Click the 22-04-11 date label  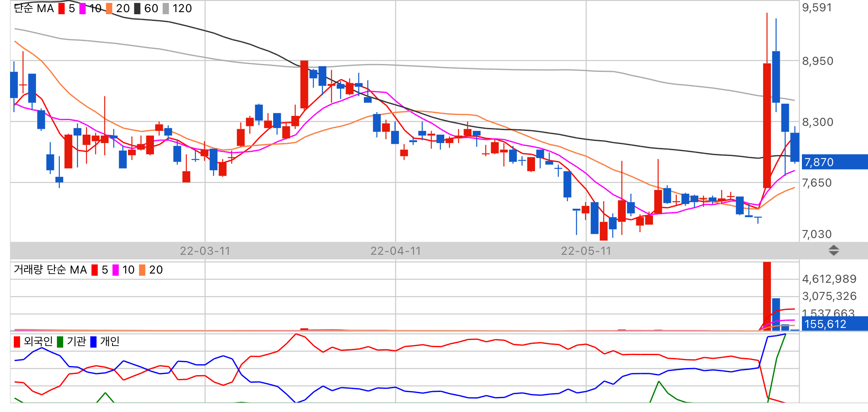(x=395, y=251)
